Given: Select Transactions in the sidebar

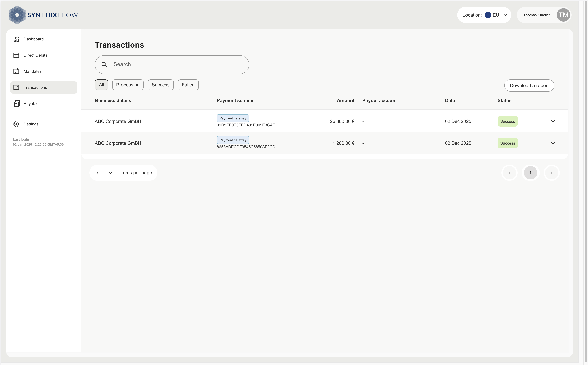Looking at the screenshot, I should (44, 87).
